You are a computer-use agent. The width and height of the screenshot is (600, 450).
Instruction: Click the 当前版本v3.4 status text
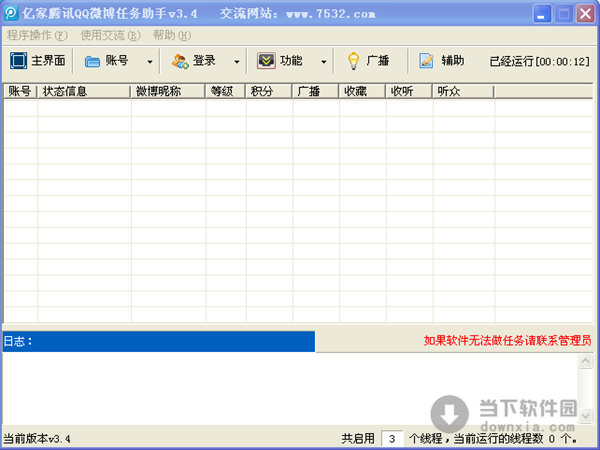click(x=37, y=439)
